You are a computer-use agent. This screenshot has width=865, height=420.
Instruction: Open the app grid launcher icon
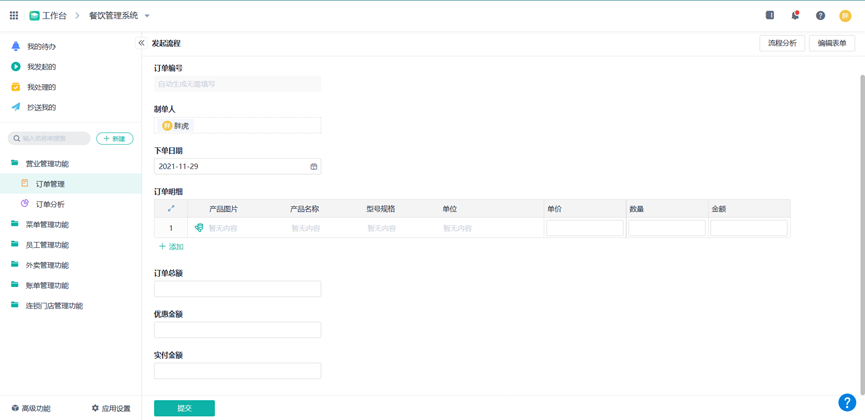tap(14, 16)
